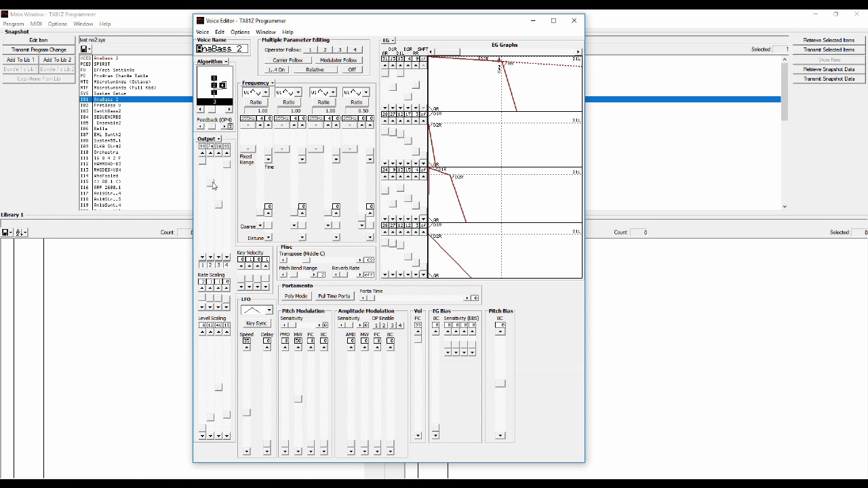The width and height of the screenshot is (868, 488).
Task: Select Fretless U in snapshot list
Action: coord(108,106)
